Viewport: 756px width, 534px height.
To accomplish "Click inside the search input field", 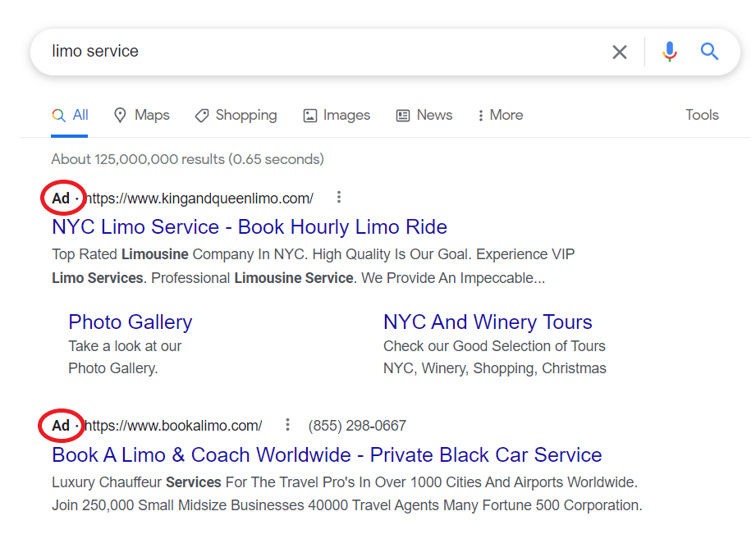I will pyautogui.click(x=246, y=51).
